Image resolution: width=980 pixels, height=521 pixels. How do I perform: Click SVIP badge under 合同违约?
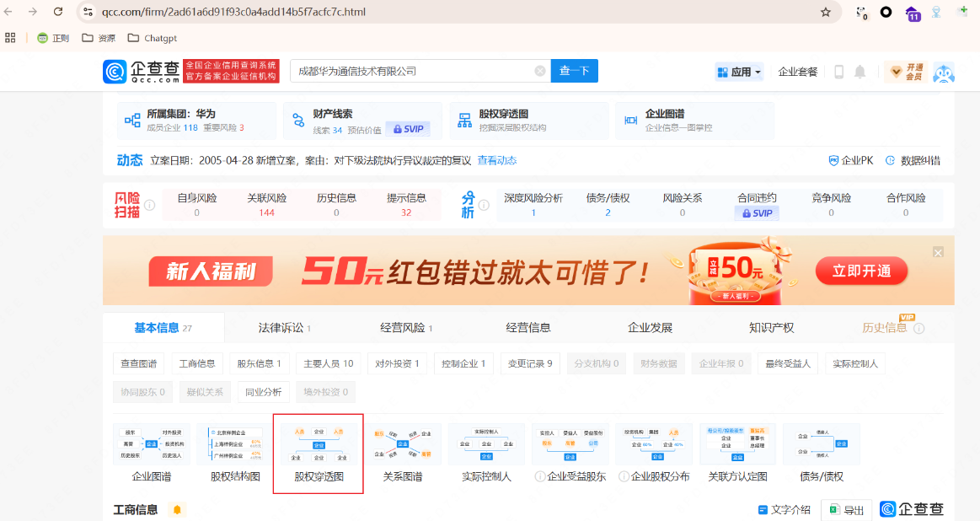(757, 213)
